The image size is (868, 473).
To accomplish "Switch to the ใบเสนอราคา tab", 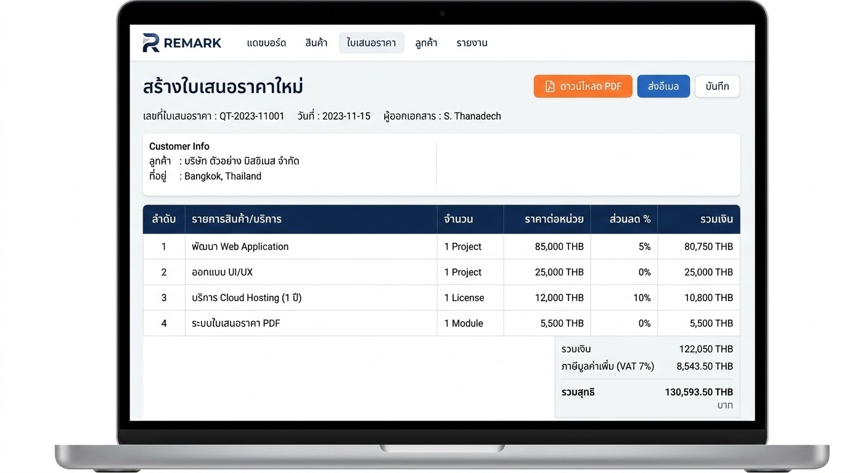I will tap(371, 42).
